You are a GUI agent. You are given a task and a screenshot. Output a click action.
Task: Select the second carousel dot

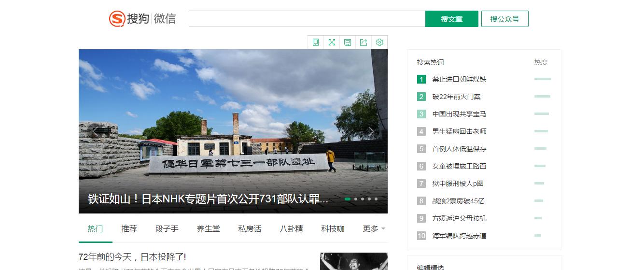(356, 199)
